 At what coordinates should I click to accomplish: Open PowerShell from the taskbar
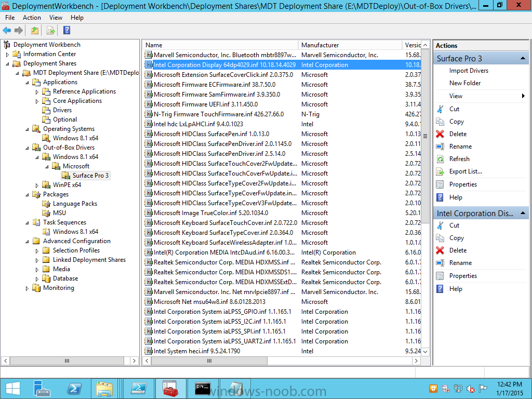[74, 389]
